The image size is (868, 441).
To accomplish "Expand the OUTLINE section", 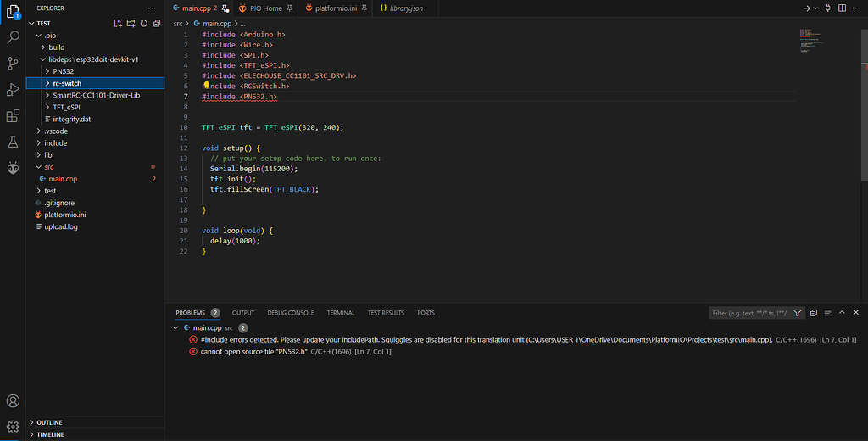I will point(49,422).
